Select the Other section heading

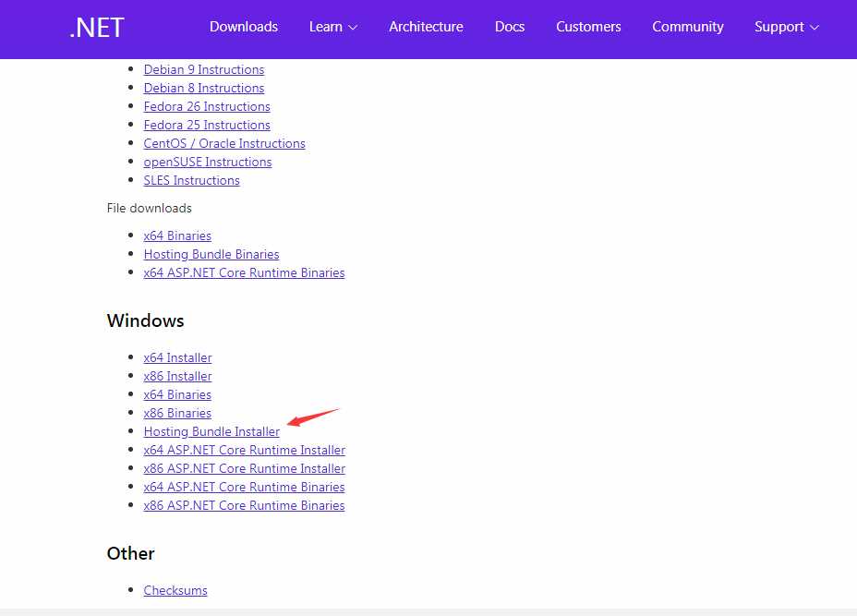130,554
